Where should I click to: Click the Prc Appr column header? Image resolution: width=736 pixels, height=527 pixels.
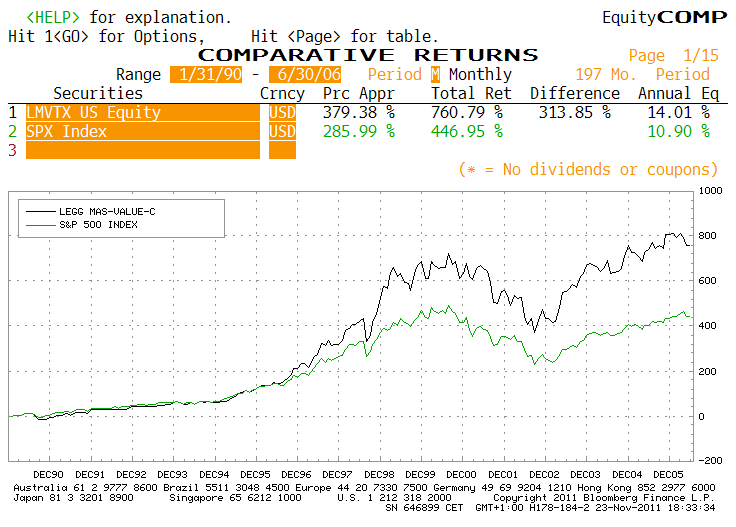(359, 93)
